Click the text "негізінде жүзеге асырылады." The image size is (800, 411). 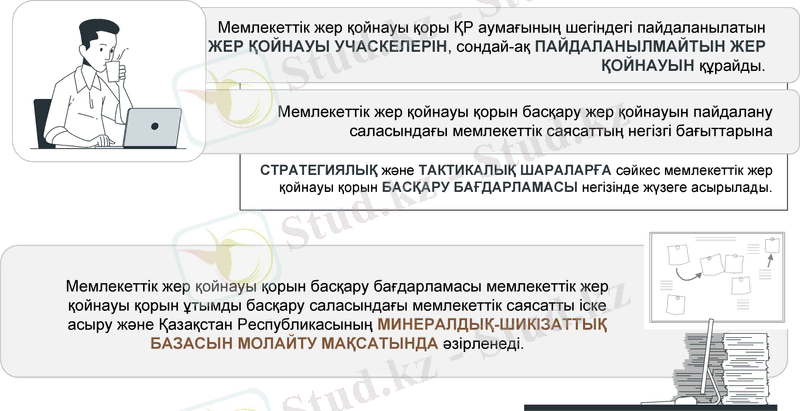pos(677,188)
